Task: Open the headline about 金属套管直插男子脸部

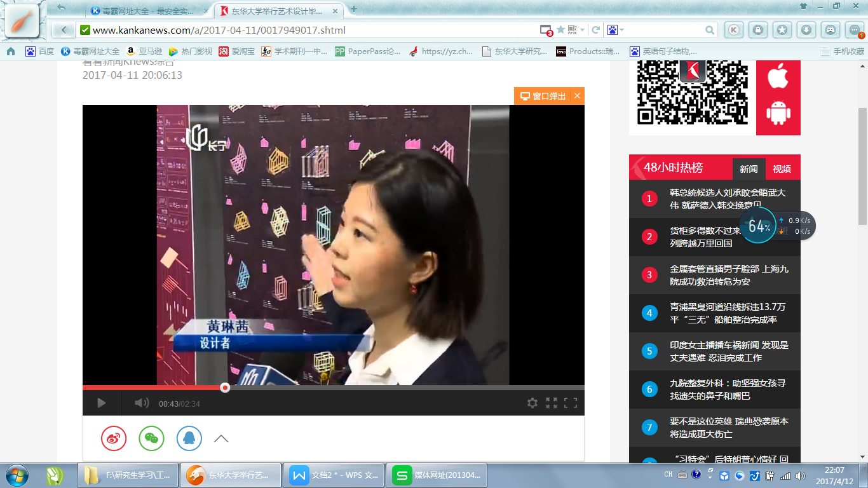Action: click(x=728, y=275)
